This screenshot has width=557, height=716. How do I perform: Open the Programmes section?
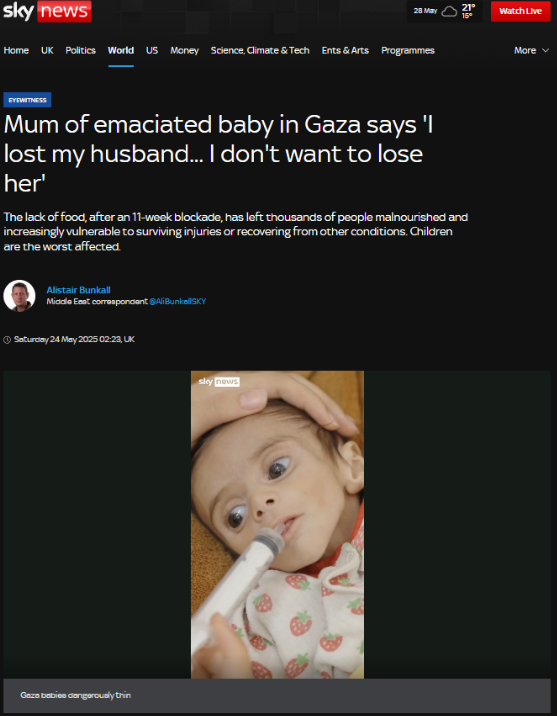point(408,51)
